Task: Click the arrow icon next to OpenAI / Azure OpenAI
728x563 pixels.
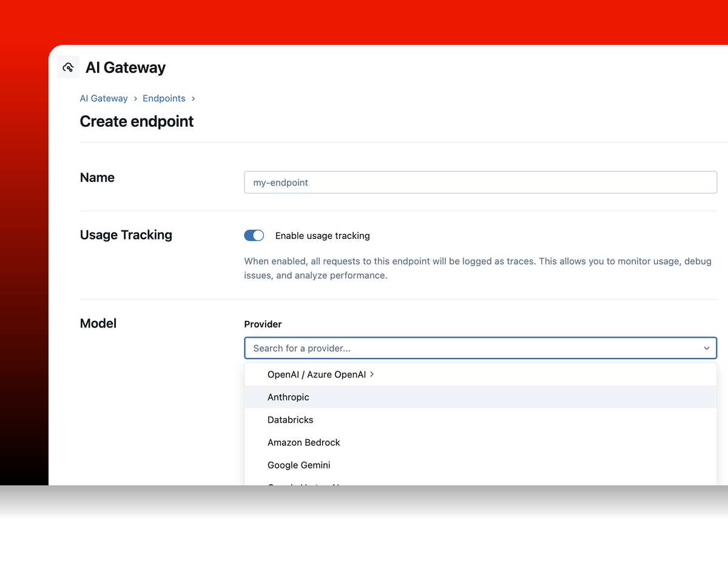Action: pos(372,374)
